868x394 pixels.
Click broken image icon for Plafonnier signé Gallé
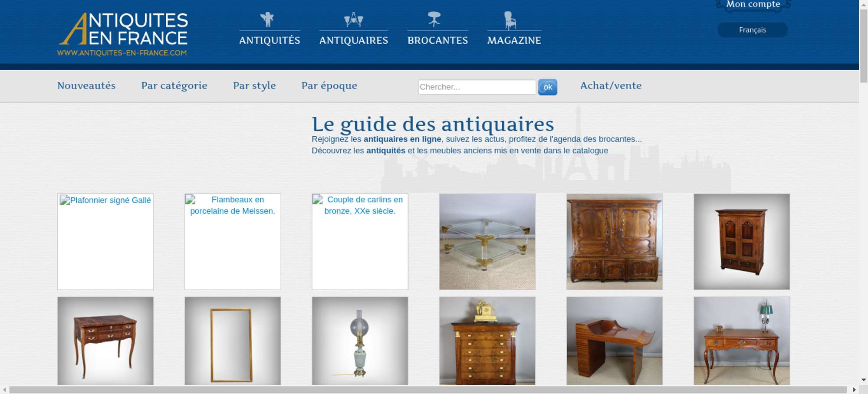click(x=65, y=200)
